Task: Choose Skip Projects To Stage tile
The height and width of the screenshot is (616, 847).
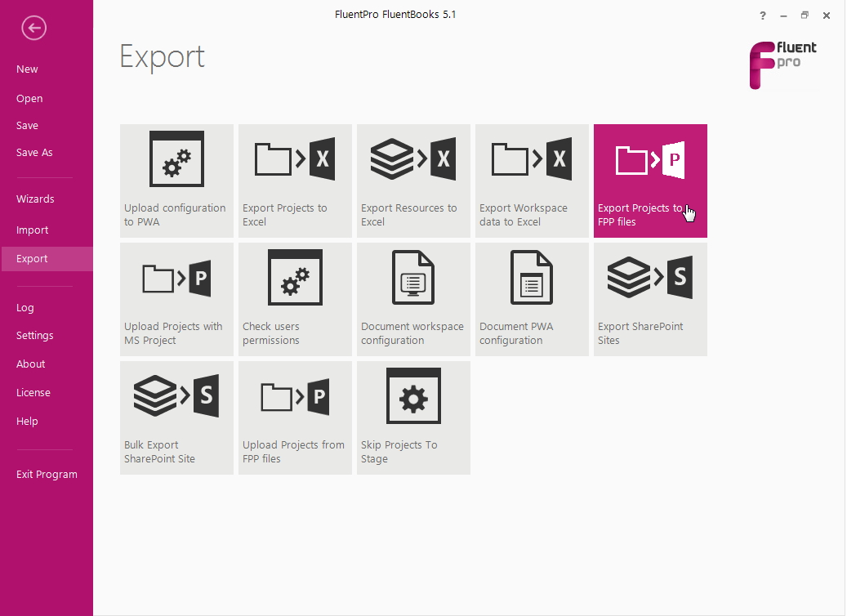Action: click(x=413, y=417)
